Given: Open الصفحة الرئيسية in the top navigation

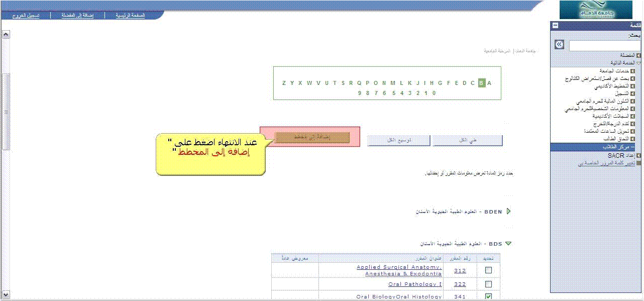Looking at the screenshot, I should coord(130,16).
